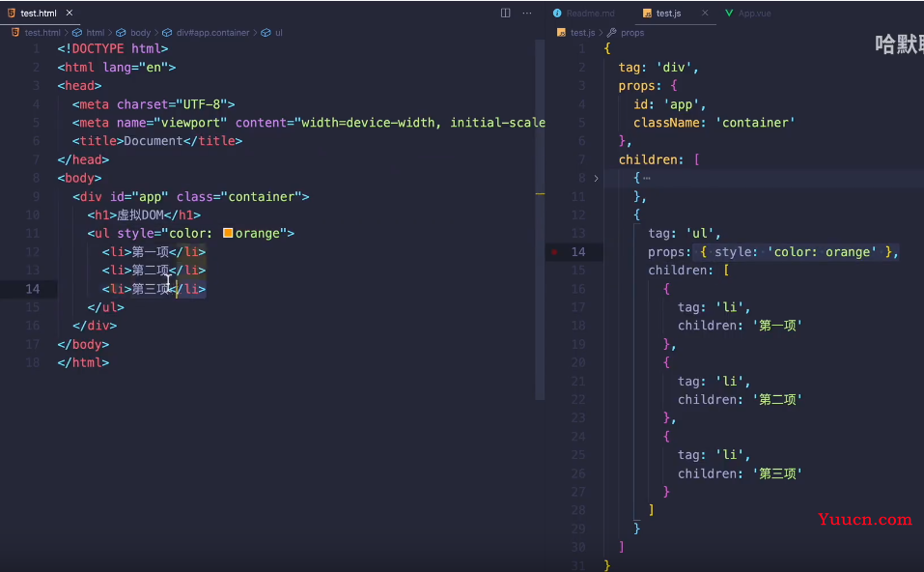Viewport: 924px width, 572px height.
Task: Click the info icon on Readme.md tab
Action: 557,13
